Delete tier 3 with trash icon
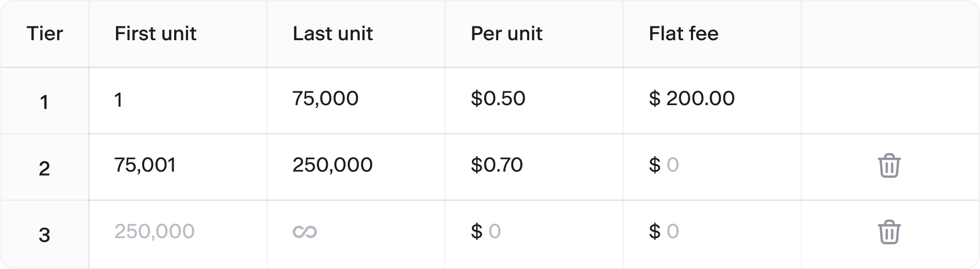The width and height of the screenshot is (980, 269). pyautogui.click(x=889, y=232)
